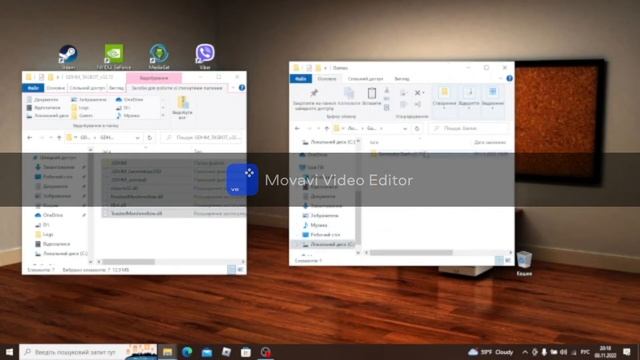The height and width of the screenshot is (360, 640).
Task: Click the help icon in the left Explorer window
Action: pyautogui.click(x=242, y=88)
